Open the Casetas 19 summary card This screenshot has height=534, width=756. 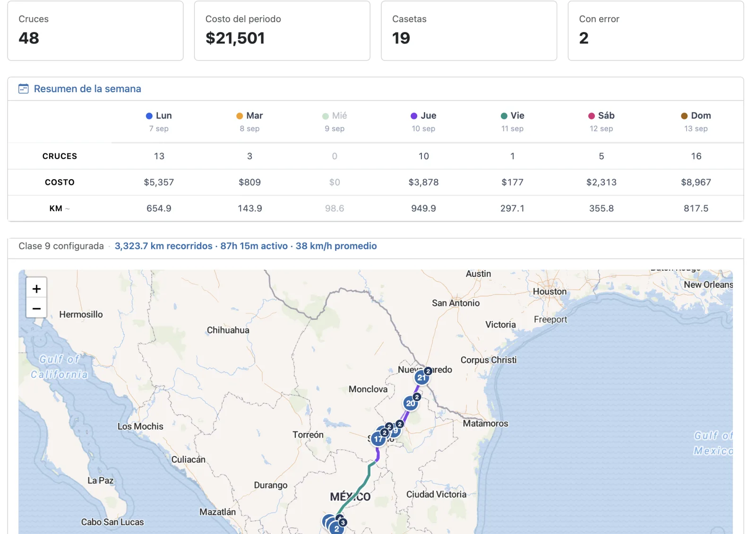(x=469, y=31)
